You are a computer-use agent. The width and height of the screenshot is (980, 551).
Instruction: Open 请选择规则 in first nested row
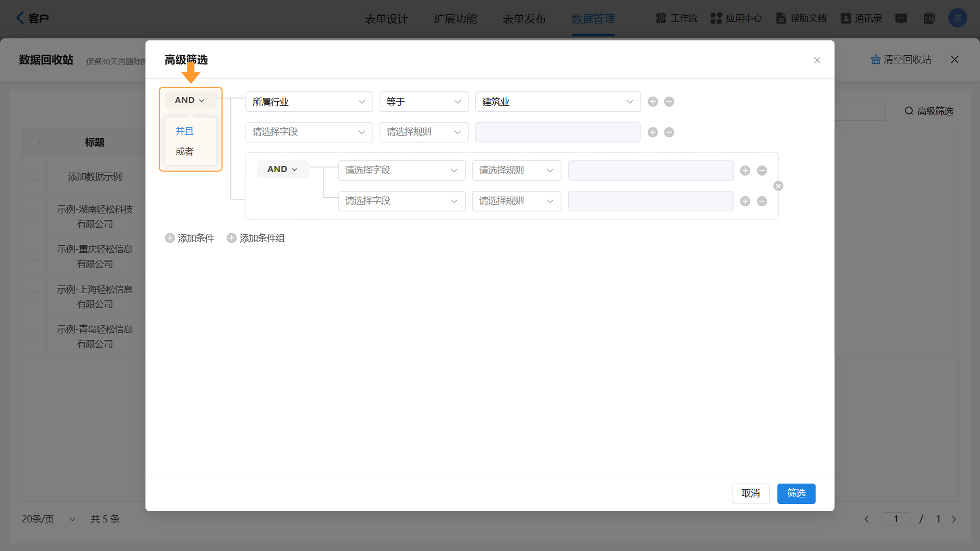point(517,170)
